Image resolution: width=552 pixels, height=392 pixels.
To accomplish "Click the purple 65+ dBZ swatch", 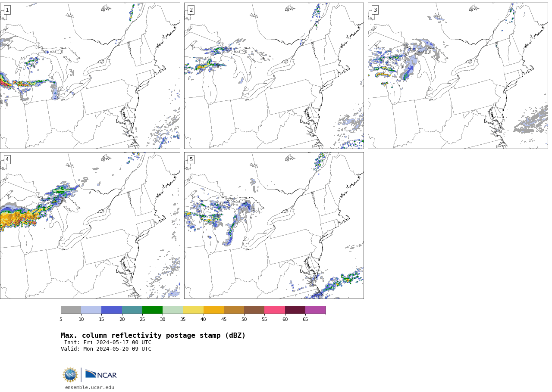I will (315, 310).
